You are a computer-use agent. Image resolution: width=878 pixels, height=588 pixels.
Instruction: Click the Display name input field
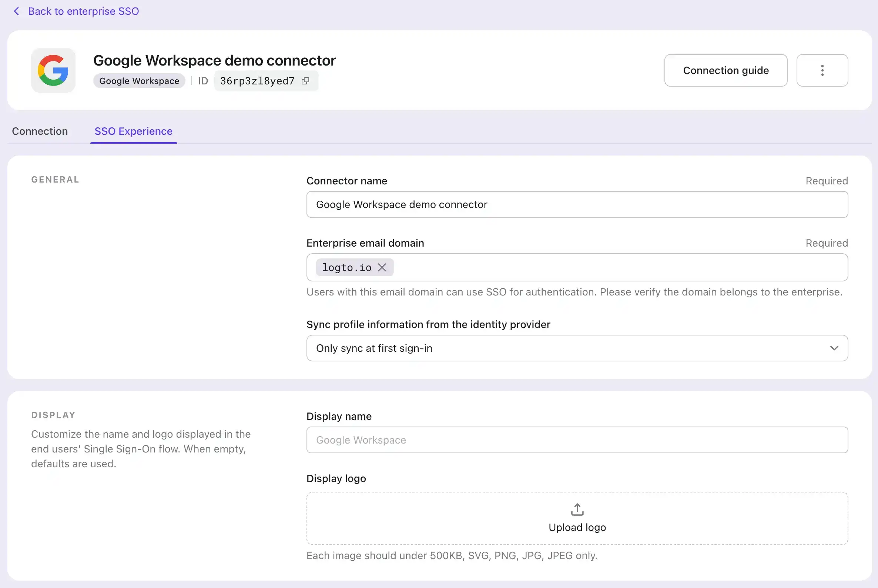[577, 440]
